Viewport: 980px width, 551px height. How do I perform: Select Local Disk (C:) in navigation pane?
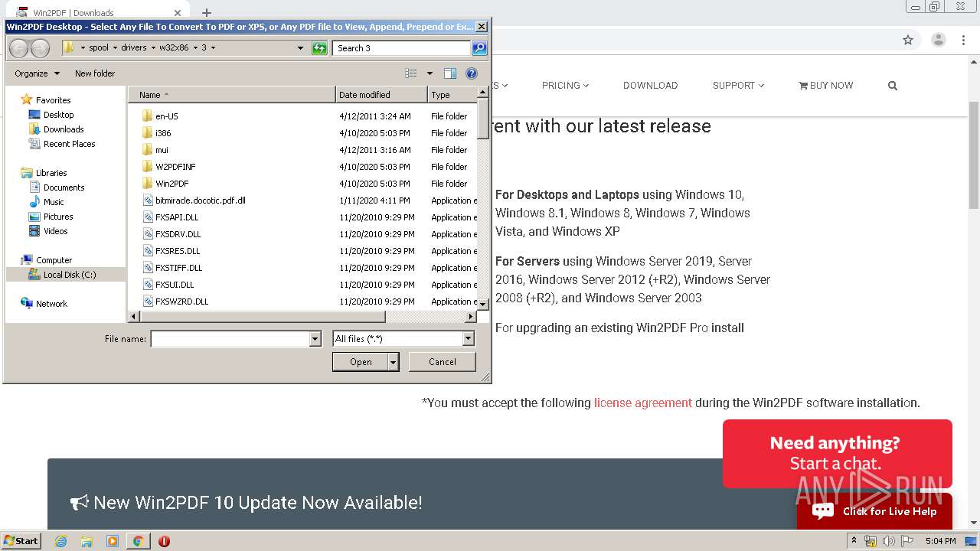tap(70, 275)
